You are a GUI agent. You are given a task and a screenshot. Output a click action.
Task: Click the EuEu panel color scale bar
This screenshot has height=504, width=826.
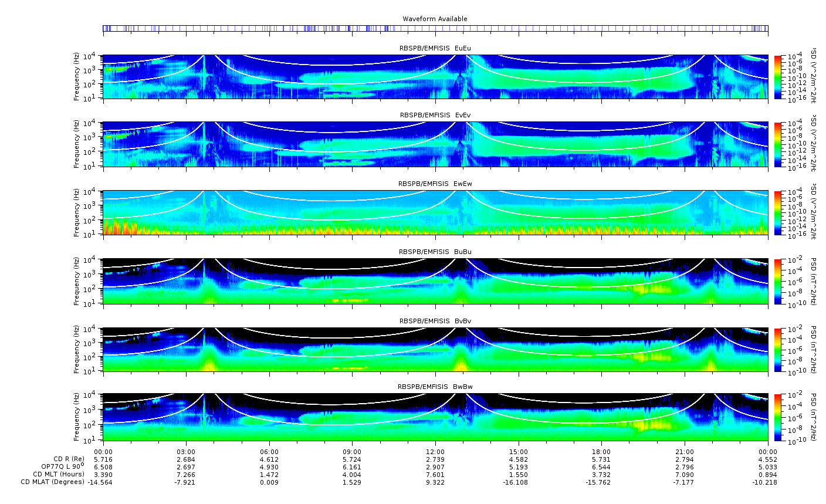pos(777,77)
